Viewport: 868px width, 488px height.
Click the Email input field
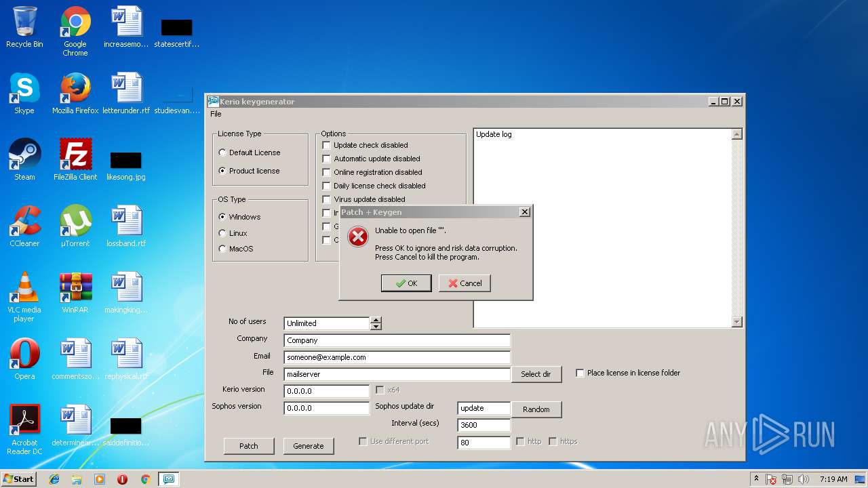point(397,357)
